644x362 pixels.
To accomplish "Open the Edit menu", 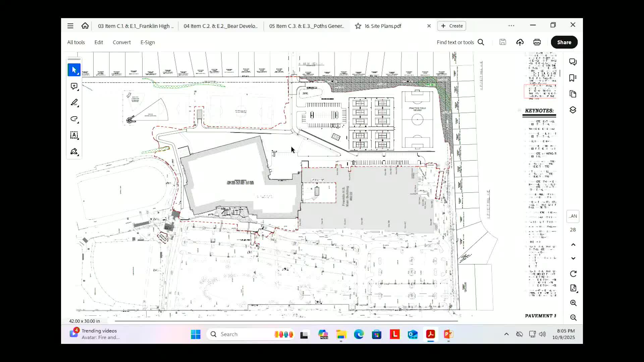I will point(99,42).
